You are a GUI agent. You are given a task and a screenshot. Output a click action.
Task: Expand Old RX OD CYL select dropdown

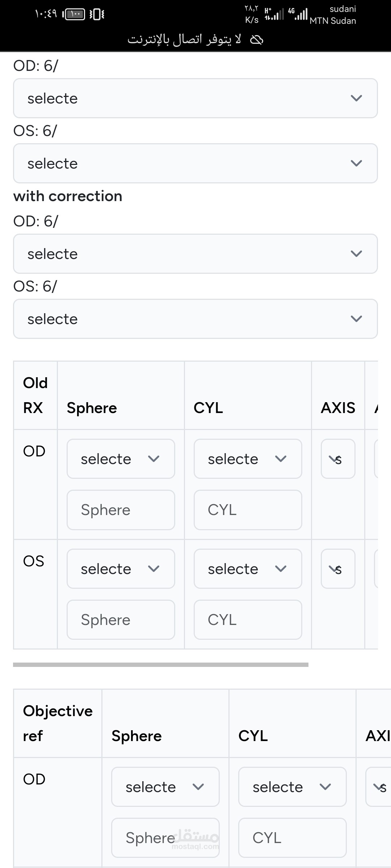(x=248, y=459)
